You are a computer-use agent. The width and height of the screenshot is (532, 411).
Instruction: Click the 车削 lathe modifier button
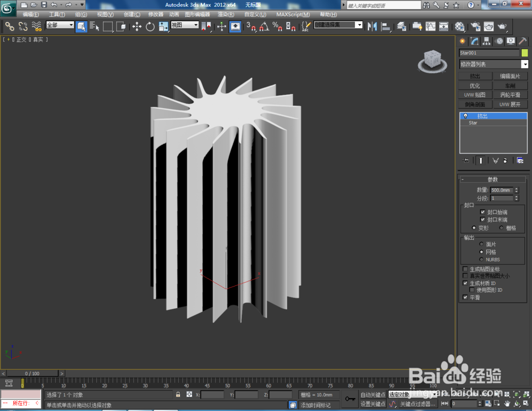tap(510, 86)
